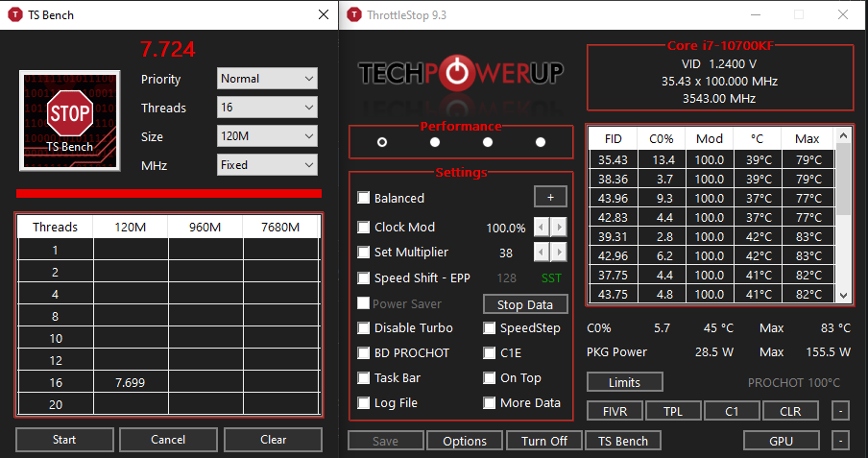The image size is (868, 458).
Task: Click the 7.699 result cell for 16 threads
Action: coord(131,383)
